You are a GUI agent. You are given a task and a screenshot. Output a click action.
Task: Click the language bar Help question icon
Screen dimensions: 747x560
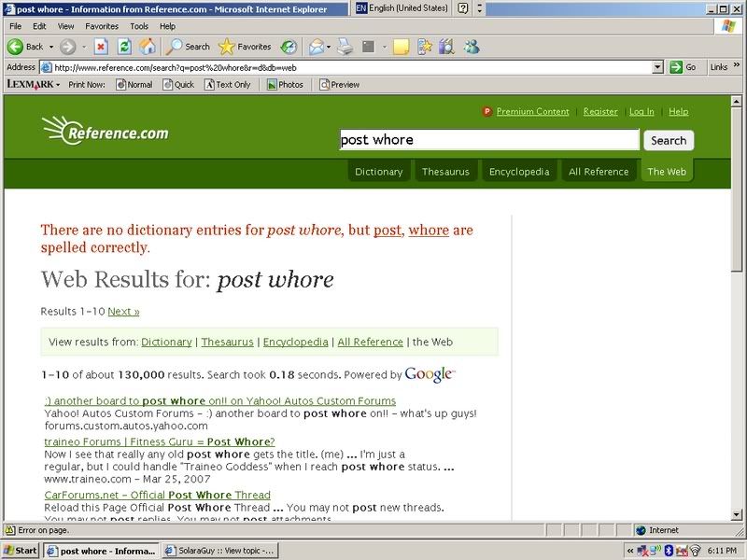click(x=462, y=8)
